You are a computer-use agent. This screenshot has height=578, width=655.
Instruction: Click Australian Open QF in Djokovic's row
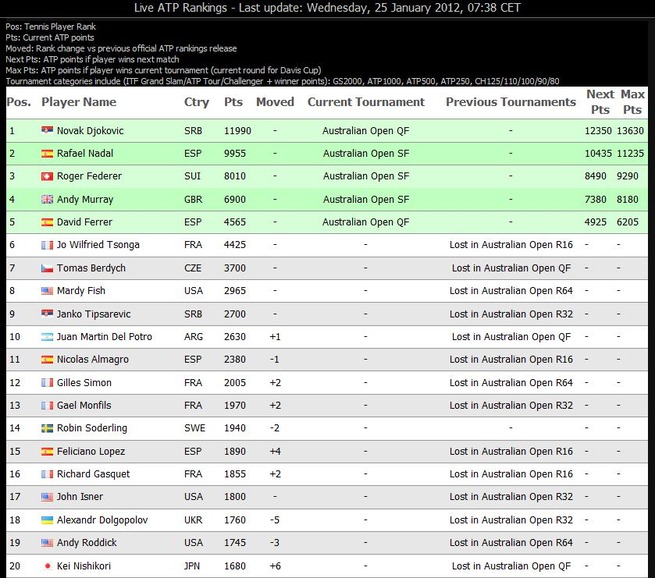(366, 131)
